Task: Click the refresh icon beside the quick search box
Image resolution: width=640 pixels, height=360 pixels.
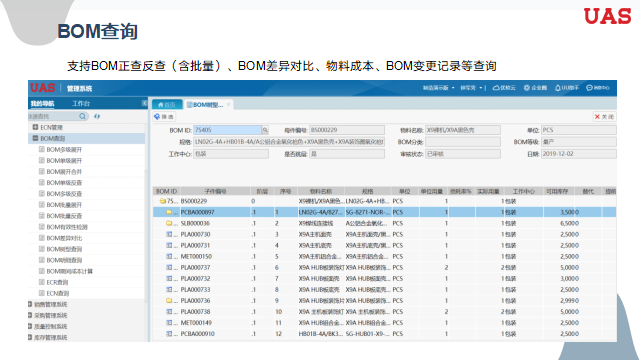Action: 97,116
